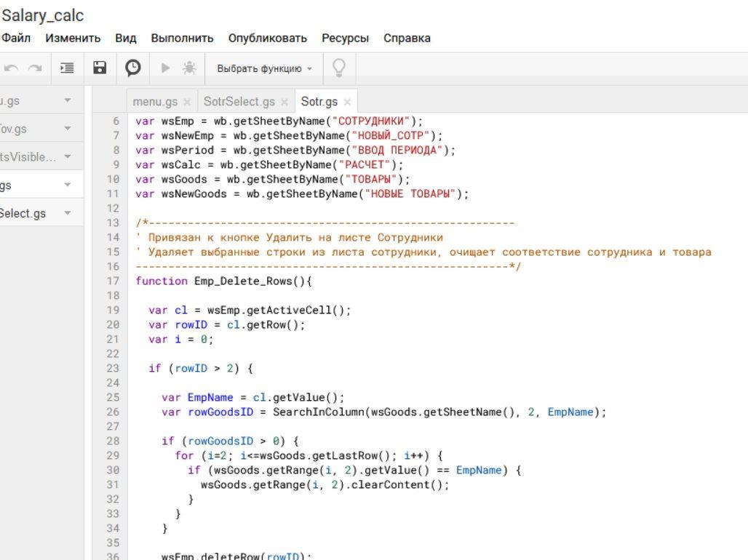The height and width of the screenshot is (560, 748).
Task: Switch to the menu.gs tab
Action: [155, 102]
